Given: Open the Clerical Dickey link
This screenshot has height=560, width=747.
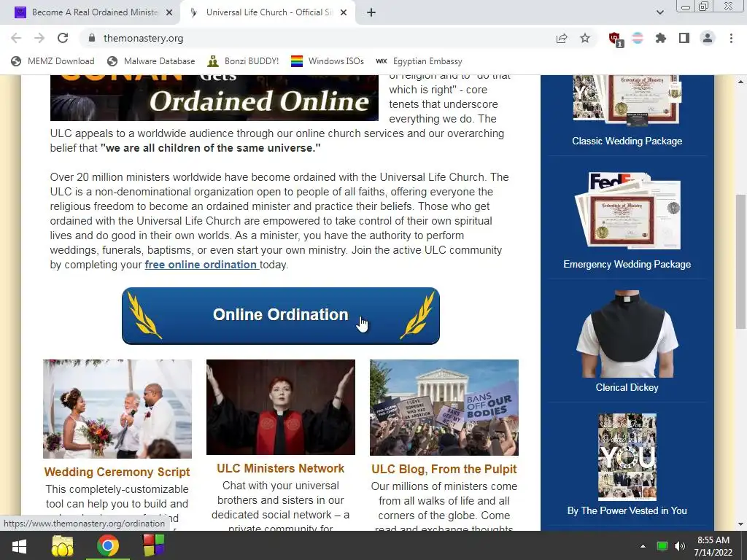Looking at the screenshot, I should click(x=627, y=388).
